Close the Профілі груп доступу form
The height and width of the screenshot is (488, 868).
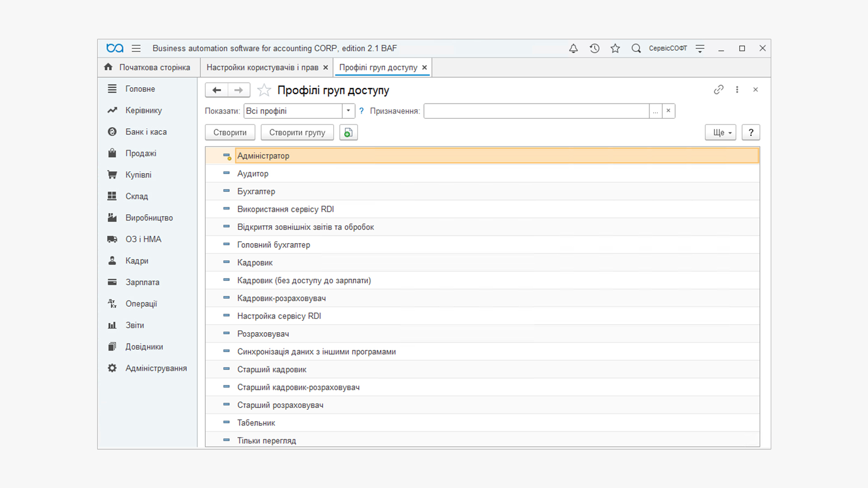coord(755,89)
